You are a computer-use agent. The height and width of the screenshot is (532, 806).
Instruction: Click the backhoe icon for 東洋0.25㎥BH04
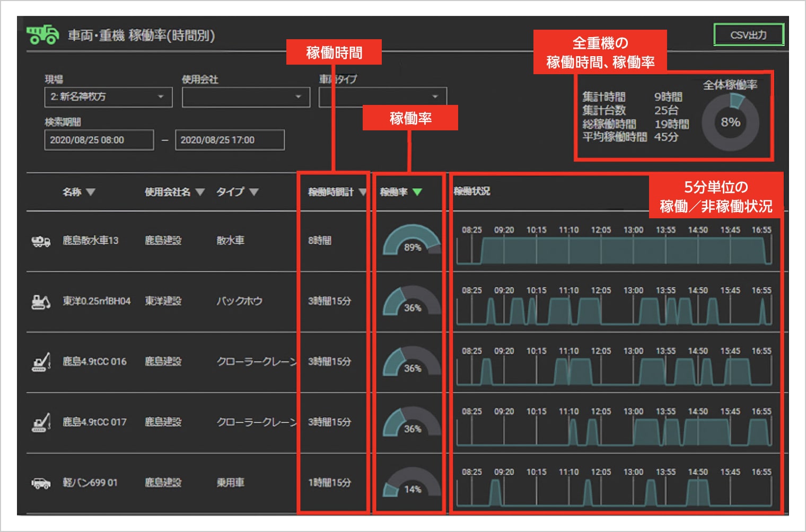point(41,302)
